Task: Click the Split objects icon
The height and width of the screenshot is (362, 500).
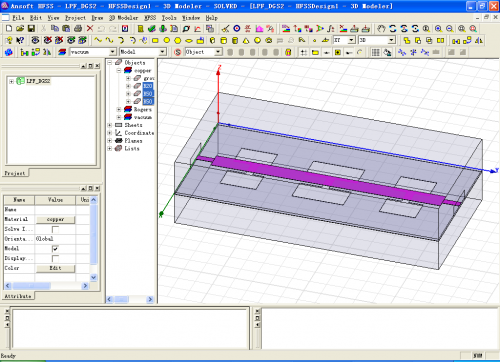Action: 441,40
